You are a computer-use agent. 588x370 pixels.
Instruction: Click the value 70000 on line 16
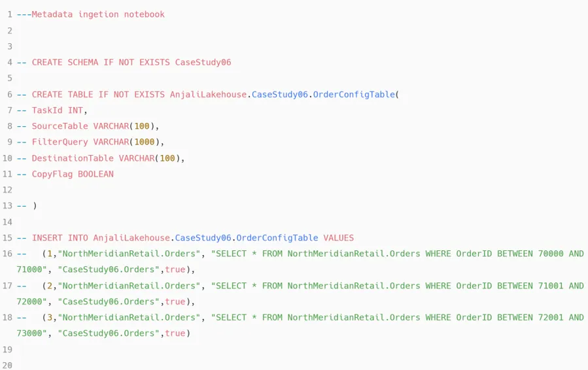pyautogui.click(x=551, y=254)
